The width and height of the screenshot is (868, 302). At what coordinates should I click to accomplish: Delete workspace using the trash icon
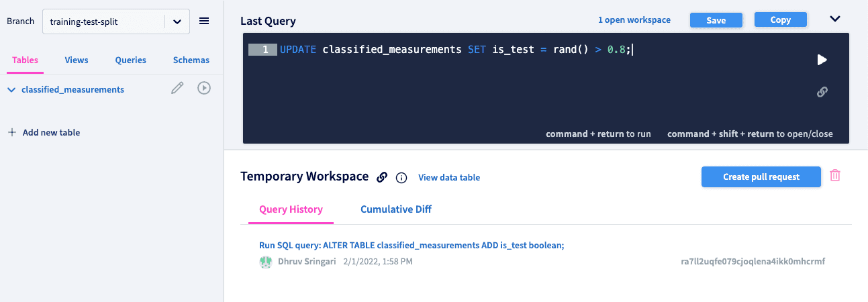(x=835, y=176)
